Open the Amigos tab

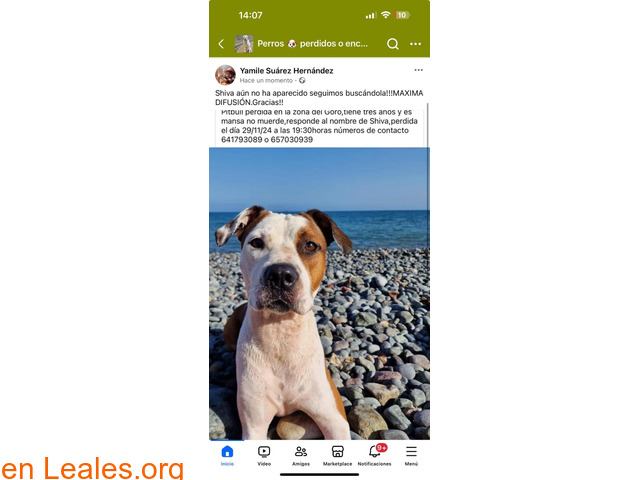(x=301, y=456)
